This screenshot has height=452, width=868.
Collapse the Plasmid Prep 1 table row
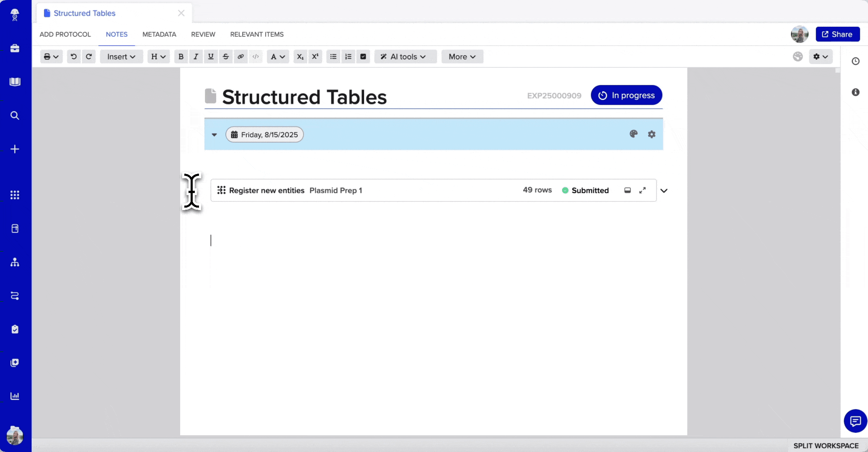[664, 190]
